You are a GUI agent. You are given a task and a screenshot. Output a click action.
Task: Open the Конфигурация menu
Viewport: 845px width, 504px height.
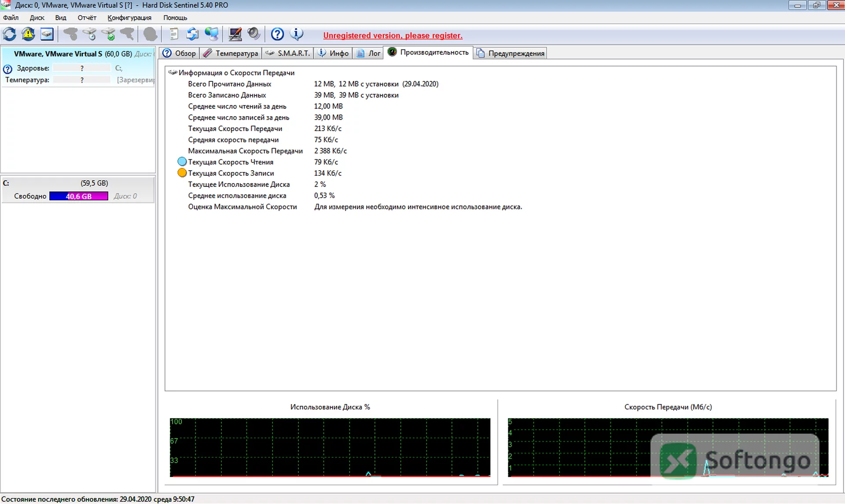pyautogui.click(x=129, y=18)
